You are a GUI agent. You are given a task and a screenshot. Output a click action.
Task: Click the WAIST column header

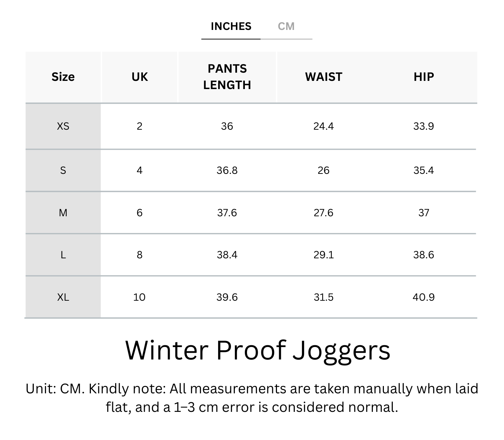click(324, 77)
